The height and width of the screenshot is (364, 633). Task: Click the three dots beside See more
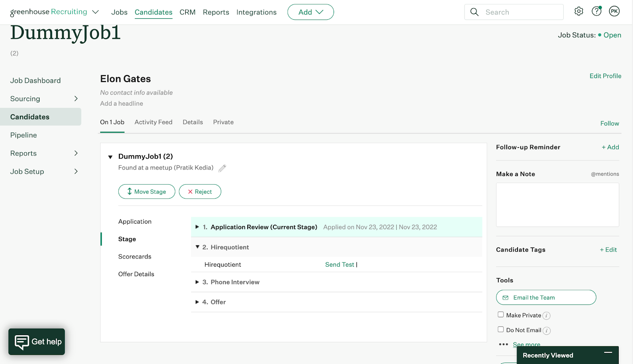click(503, 344)
